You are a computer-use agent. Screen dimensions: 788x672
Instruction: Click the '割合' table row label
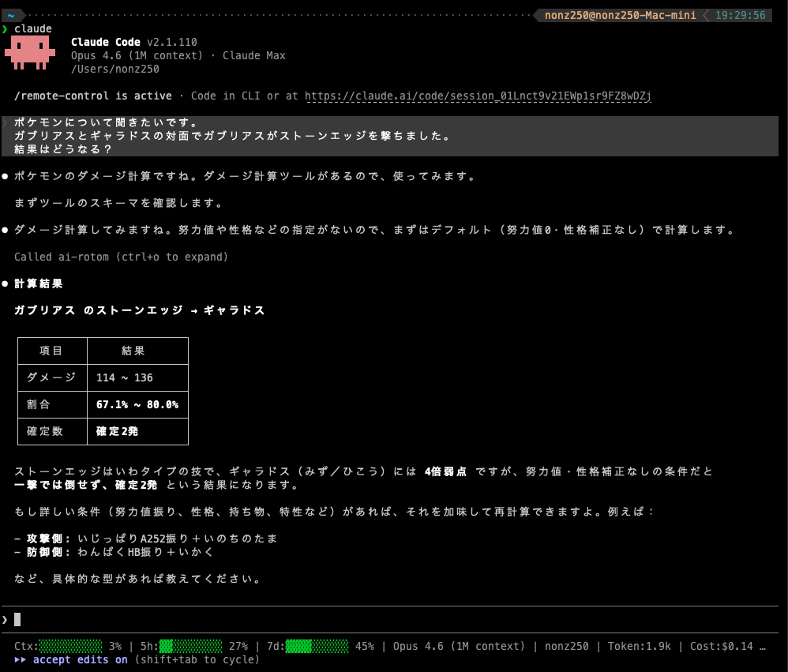39,404
